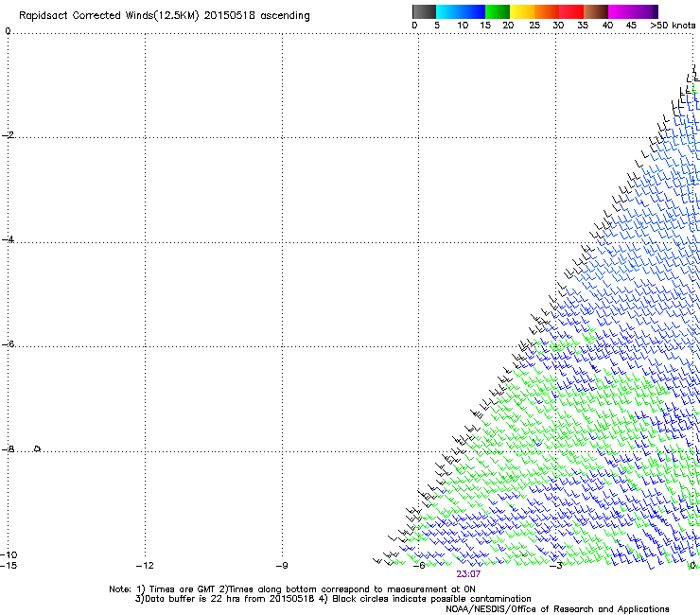Viewport: 700px width, 615px height.
Task: Click the magenta-purple 40-50 knots color band
Action: click(x=633, y=11)
